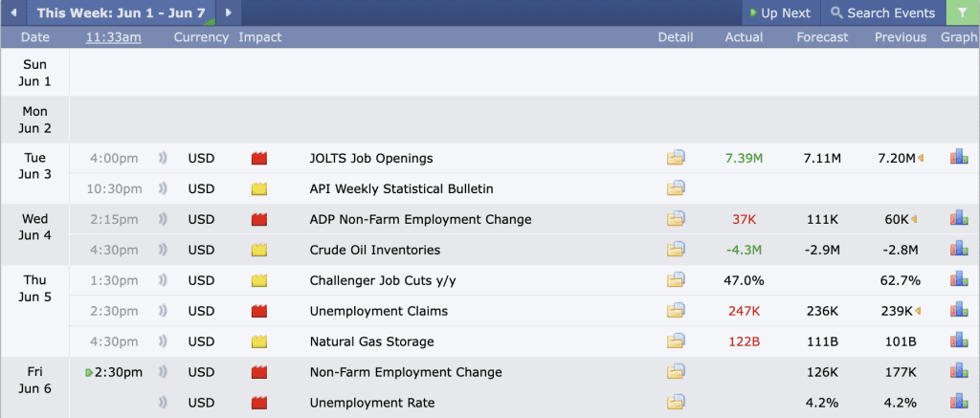Click the red impact icon for ADP
The width and height of the screenshot is (980, 418).
[x=259, y=220]
